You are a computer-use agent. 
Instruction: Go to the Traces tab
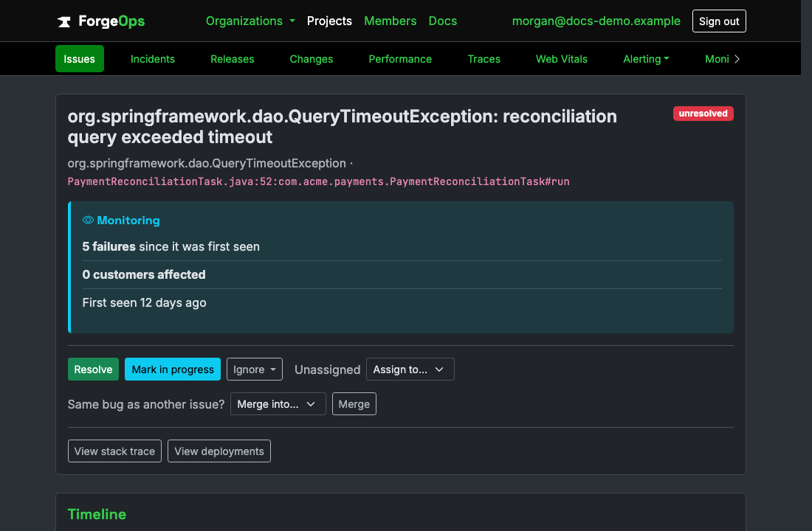click(x=484, y=59)
